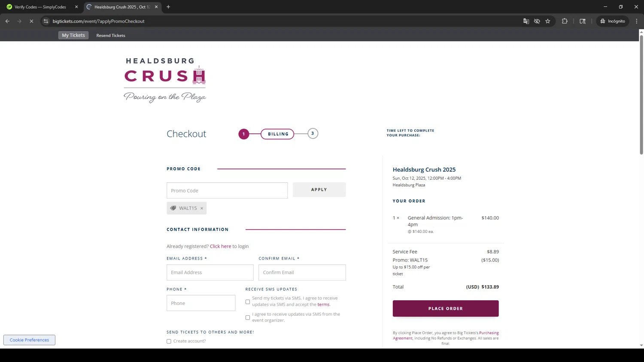Open the SMS terms link
This screenshot has height=362, width=644.
(x=323, y=305)
